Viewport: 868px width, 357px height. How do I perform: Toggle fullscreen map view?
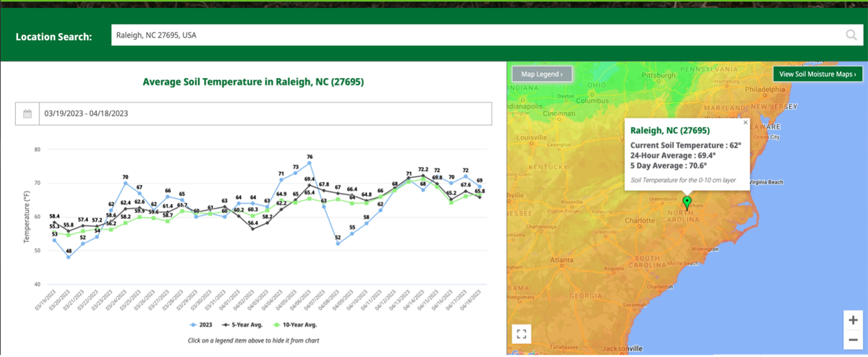click(x=522, y=334)
